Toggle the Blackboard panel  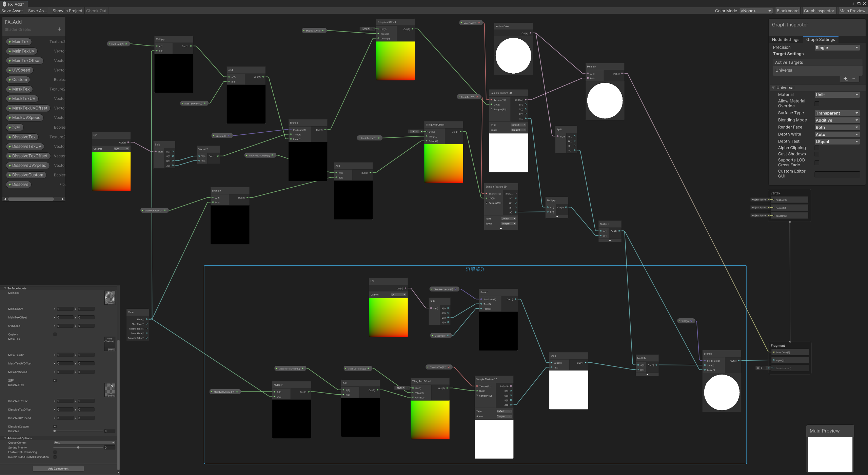point(787,11)
